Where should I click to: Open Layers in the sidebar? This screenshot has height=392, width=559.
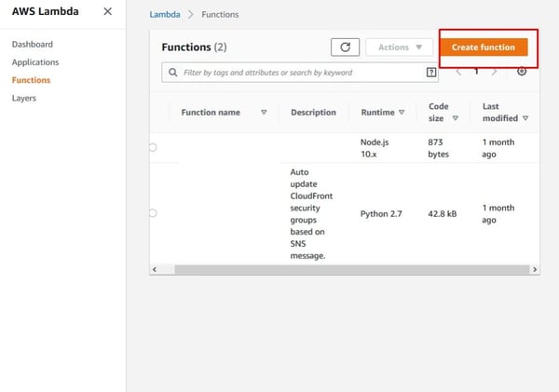click(x=24, y=98)
